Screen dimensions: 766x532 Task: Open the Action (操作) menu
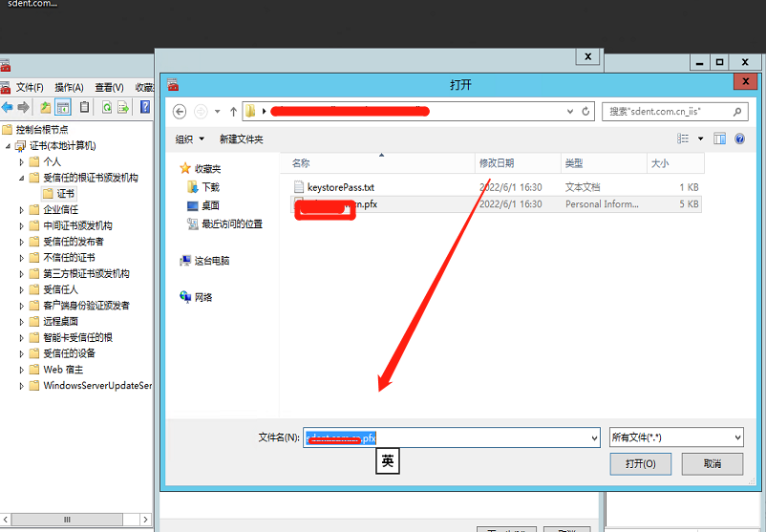coord(69,87)
